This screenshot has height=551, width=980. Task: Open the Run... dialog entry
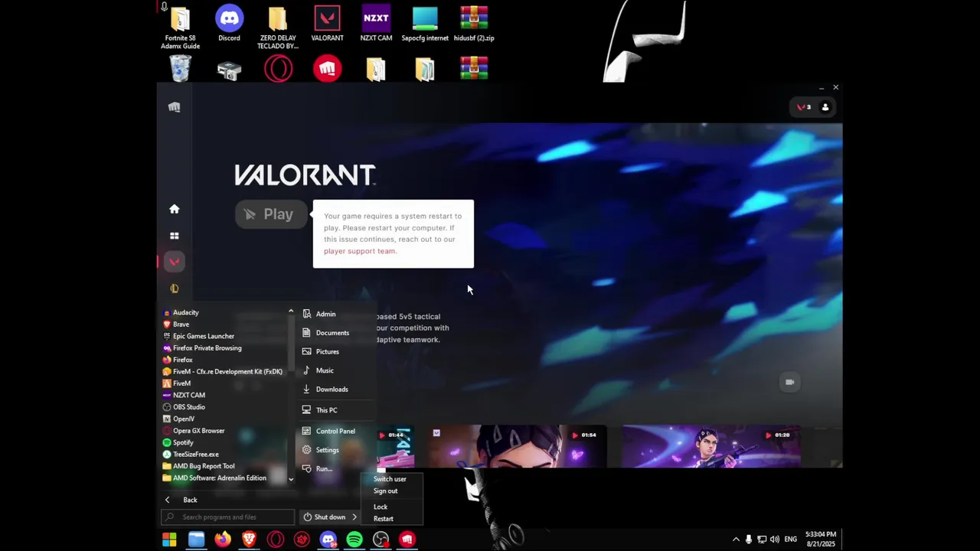[324, 468]
